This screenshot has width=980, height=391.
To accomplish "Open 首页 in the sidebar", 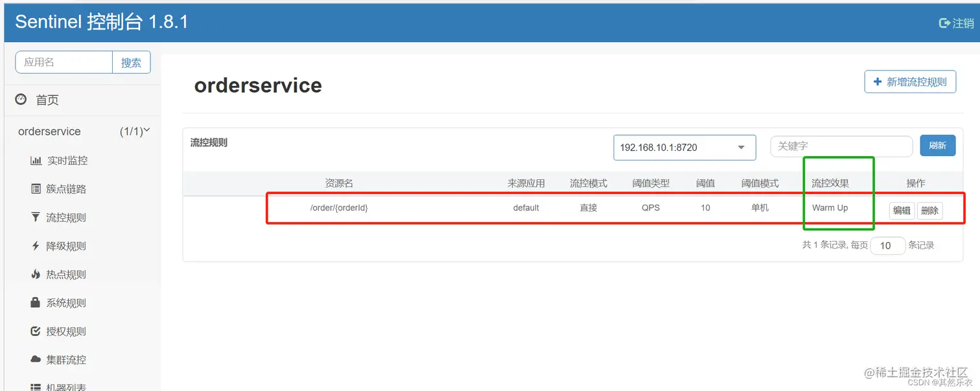I will [x=47, y=100].
